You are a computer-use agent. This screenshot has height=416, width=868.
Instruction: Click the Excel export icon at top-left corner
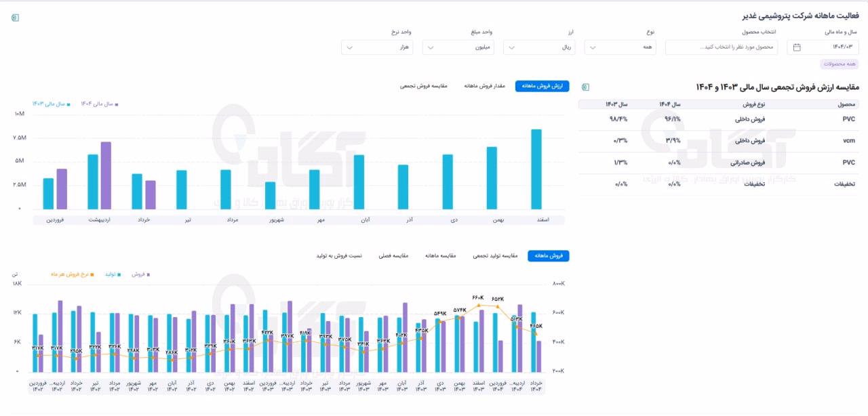click(x=15, y=18)
